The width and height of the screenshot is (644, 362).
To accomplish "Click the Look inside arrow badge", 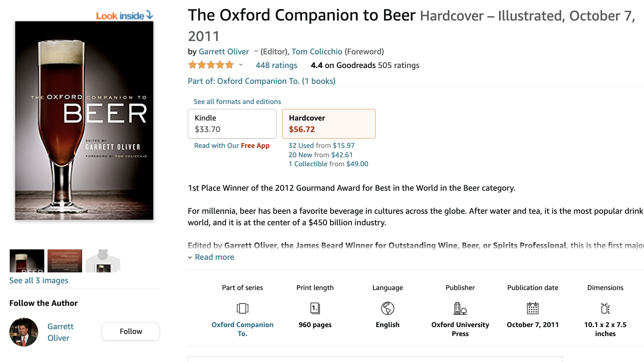I will 125,15.
